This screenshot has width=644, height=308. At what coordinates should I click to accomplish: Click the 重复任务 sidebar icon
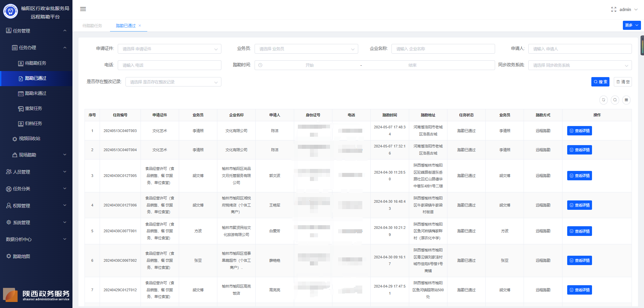click(x=21, y=109)
